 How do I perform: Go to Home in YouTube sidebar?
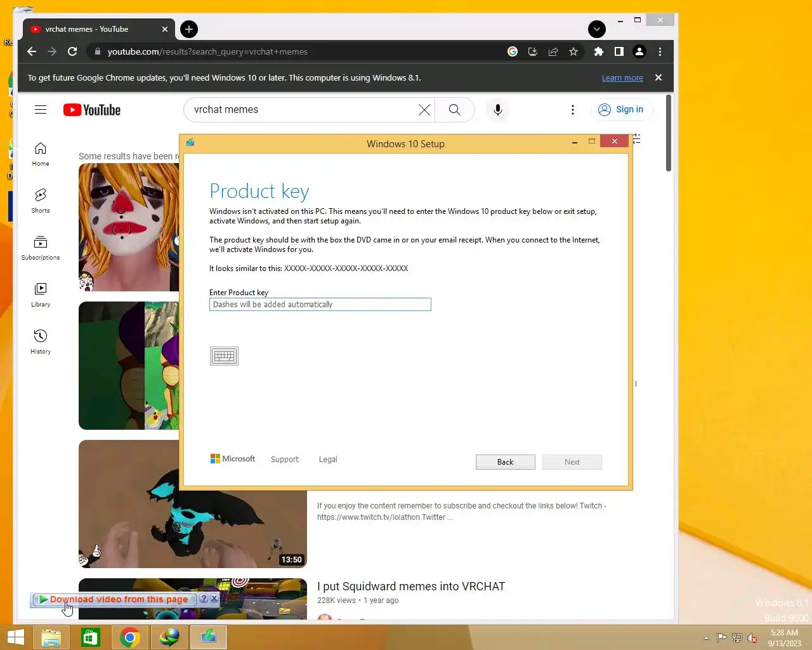pos(41,154)
